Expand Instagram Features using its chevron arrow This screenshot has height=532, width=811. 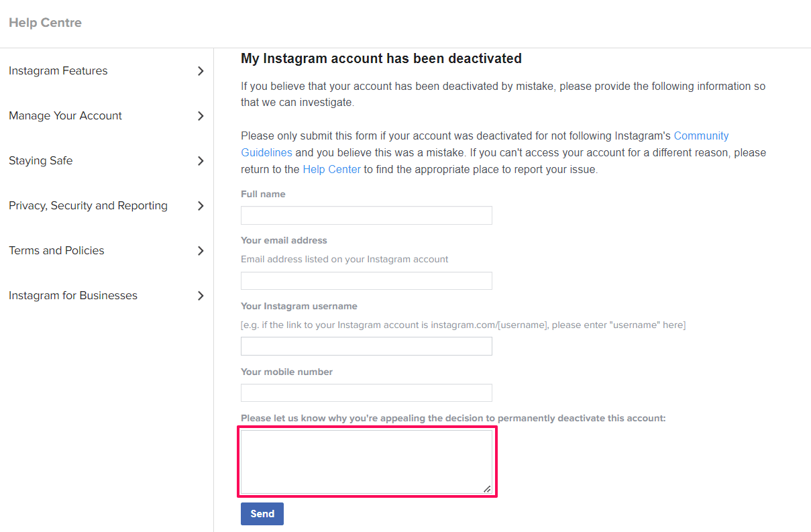pos(201,71)
